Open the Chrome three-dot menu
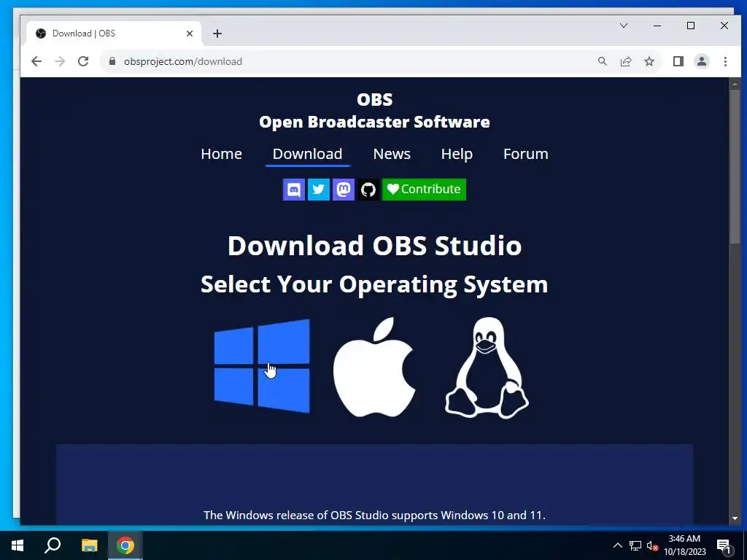747x560 pixels. (x=725, y=61)
